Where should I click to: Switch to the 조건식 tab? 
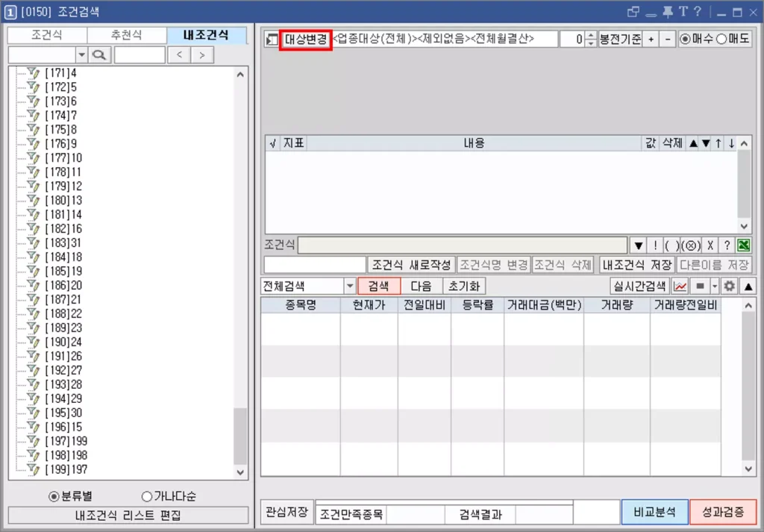tap(47, 35)
